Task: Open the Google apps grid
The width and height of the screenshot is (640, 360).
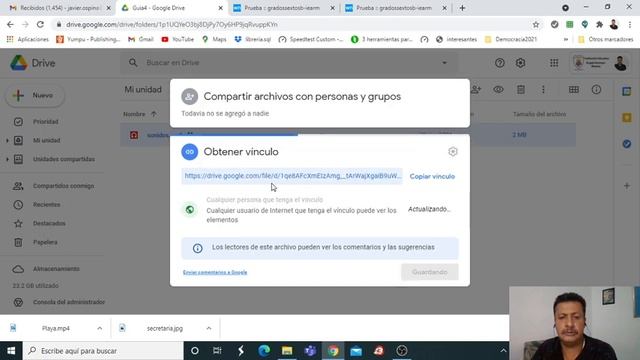Action: click(554, 63)
